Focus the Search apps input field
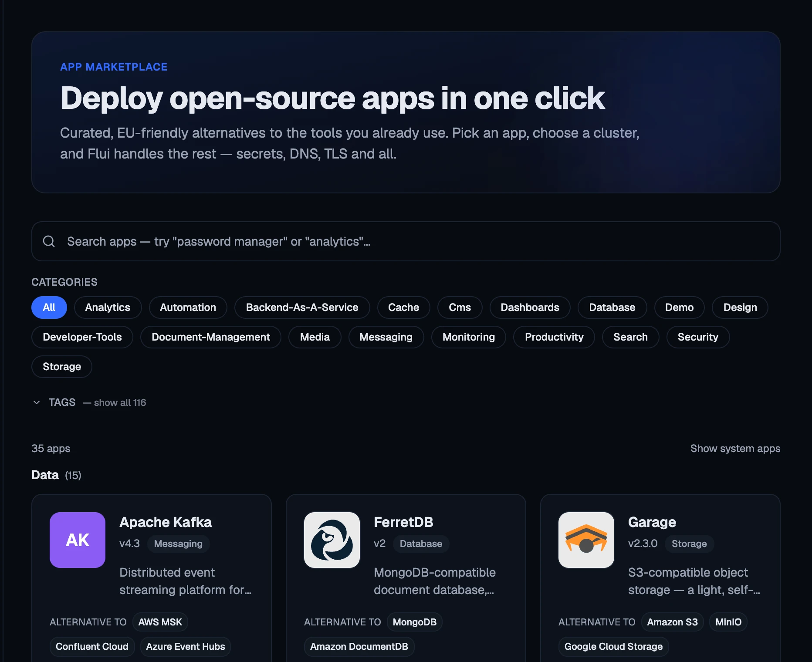This screenshot has height=662, width=812. click(x=406, y=241)
